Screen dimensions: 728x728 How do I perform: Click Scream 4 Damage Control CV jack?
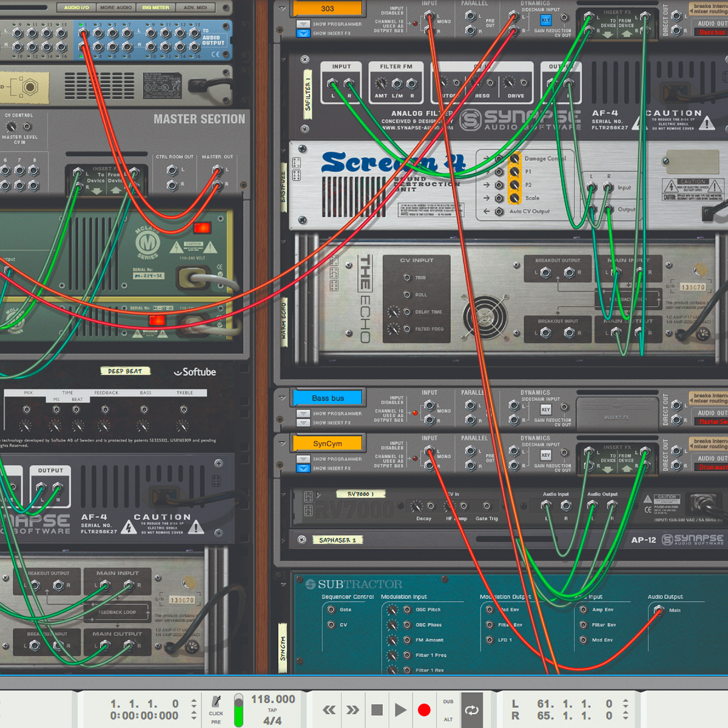499,159
